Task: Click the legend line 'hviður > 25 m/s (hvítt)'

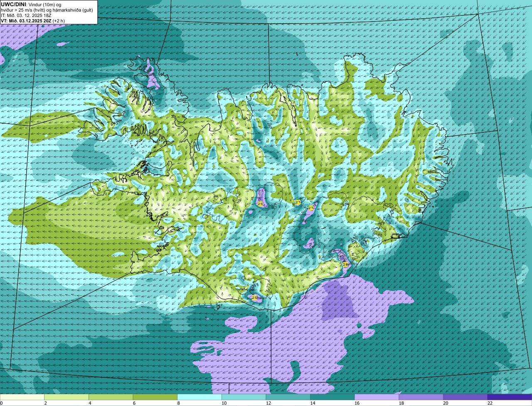Action: [22, 10]
